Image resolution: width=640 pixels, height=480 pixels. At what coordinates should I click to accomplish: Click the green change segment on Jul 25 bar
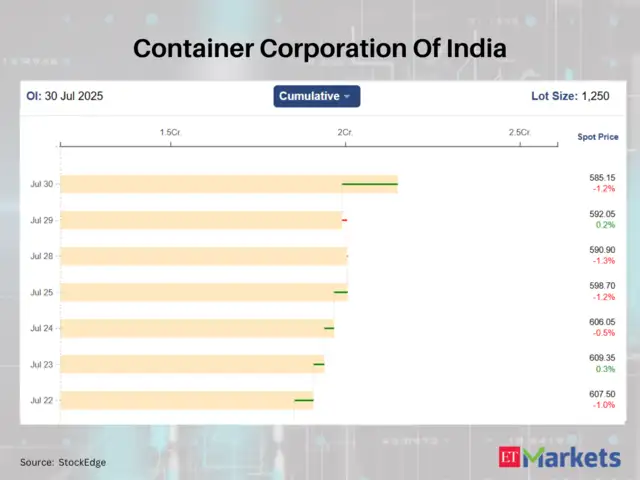[341, 292]
